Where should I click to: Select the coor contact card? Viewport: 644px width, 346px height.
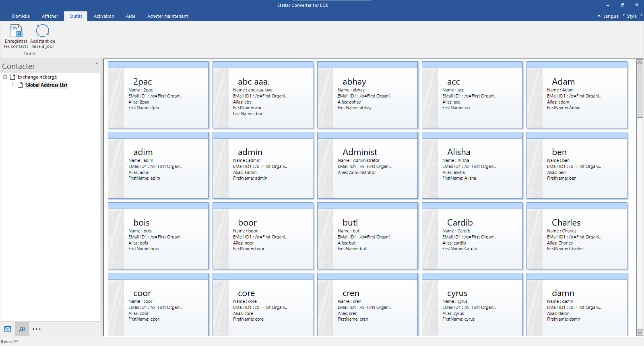(x=158, y=305)
